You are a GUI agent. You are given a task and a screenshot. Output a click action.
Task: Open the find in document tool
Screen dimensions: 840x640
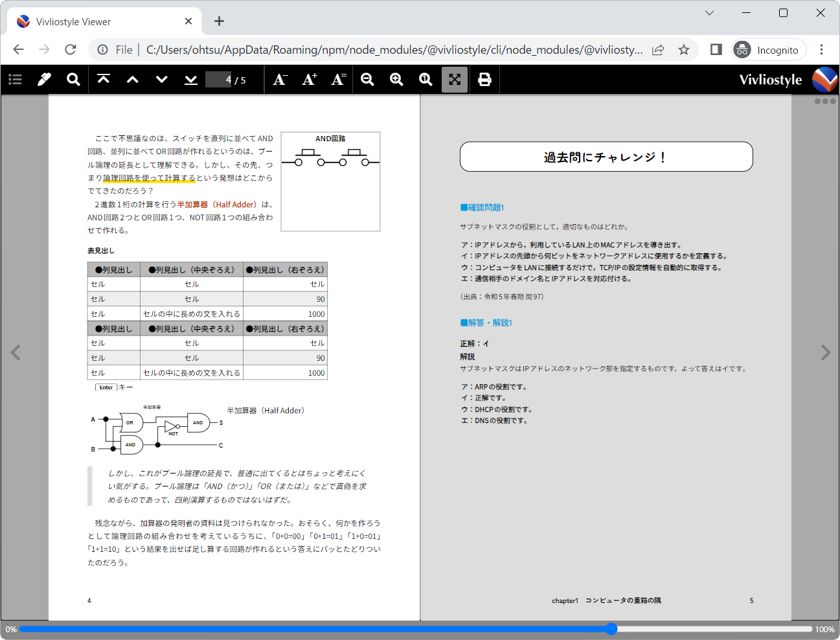coord(73,79)
